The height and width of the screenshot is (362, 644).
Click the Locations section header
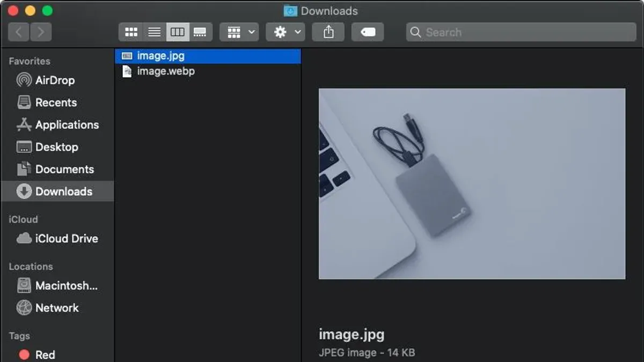click(31, 267)
